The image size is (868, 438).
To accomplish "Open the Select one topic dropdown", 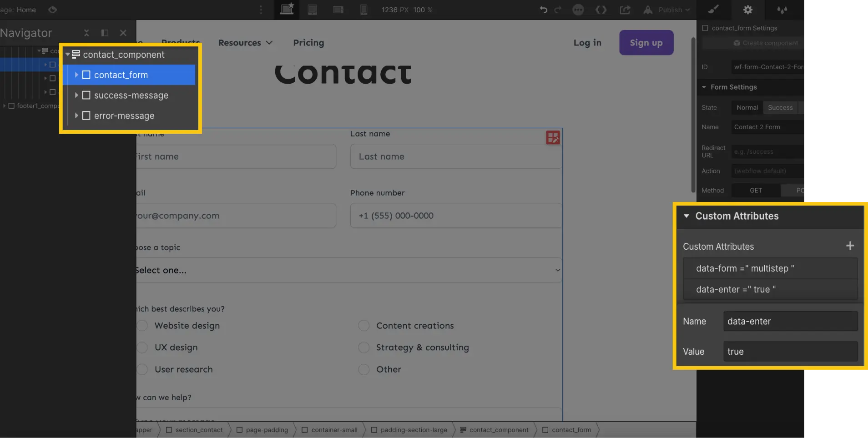I will (x=348, y=270).
